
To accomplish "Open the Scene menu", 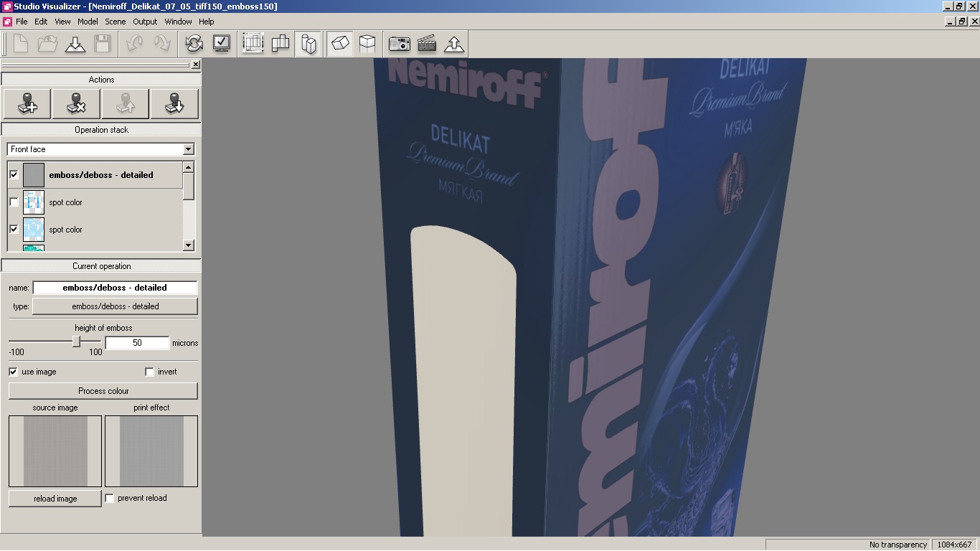I will click(x=116, y=22).
